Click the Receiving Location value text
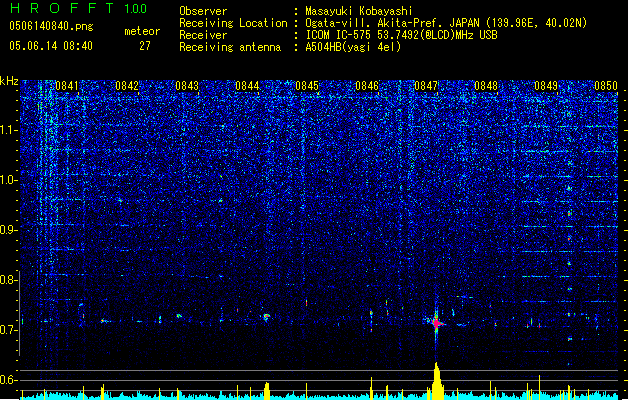Image resolution: width=629 pixels, height=400 pixels. (x=446, y=23)
